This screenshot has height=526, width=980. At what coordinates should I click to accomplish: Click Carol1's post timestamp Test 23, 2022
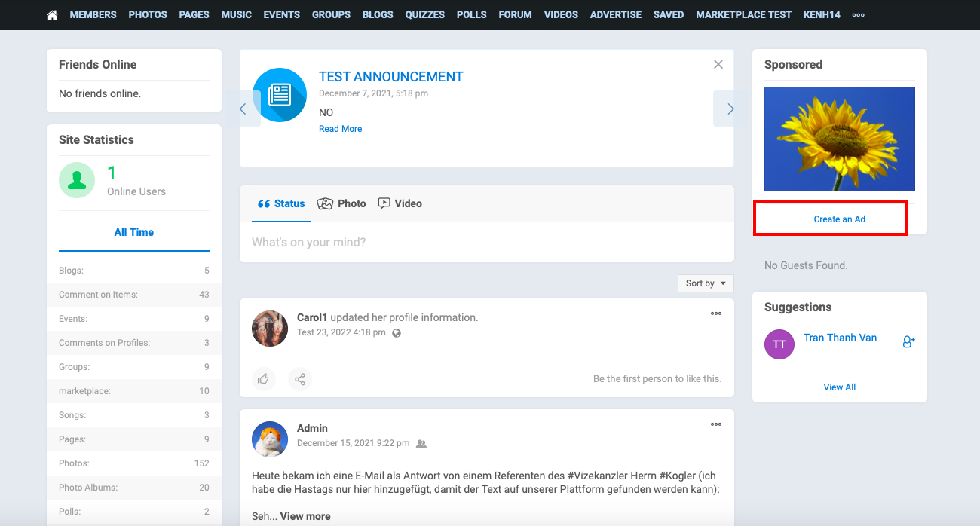click(x=341, y=332)
